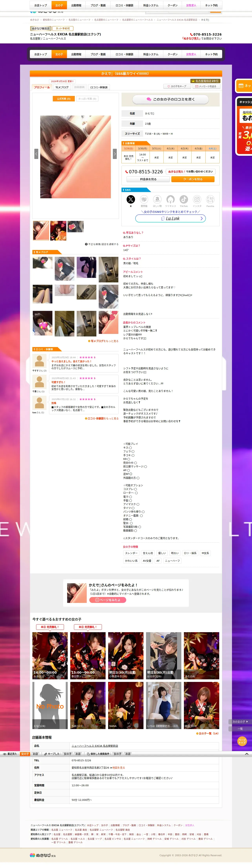Click 不正な画像/退店を通報する report icon link
252x868 pixels.
[102, 244]
